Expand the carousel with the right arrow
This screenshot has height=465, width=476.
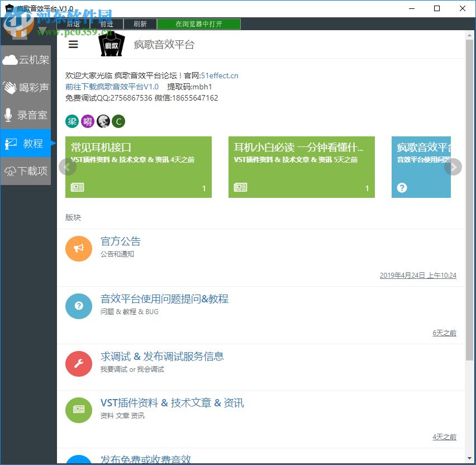[453, 167]
